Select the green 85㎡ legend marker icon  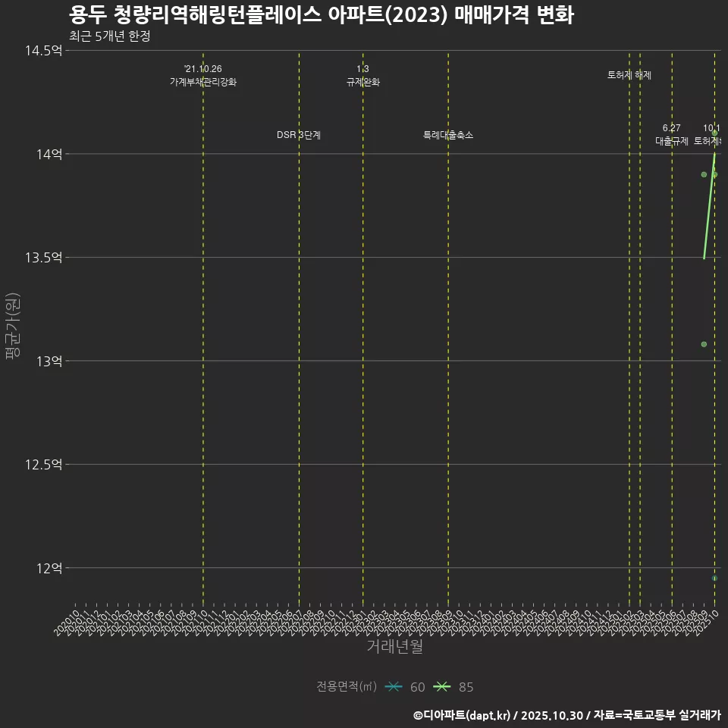click(444, 686)
